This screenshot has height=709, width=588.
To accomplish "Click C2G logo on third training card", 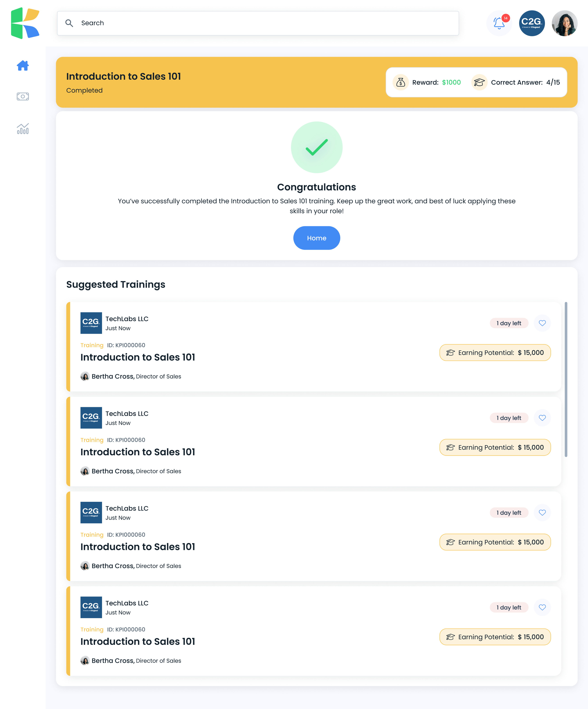I will pos(91,513).
